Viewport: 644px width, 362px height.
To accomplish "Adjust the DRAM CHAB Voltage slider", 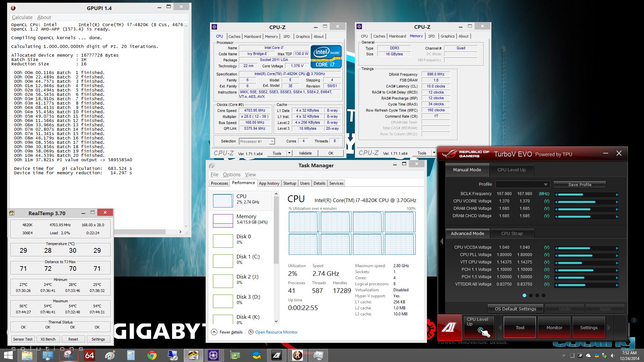I will (x=586, y=209).
